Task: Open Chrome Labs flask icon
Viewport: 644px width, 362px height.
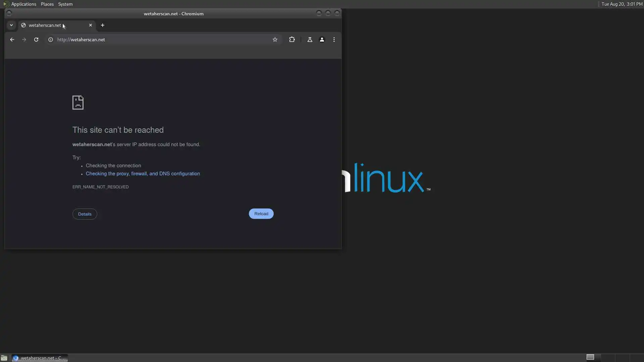Action: point(310,40)
